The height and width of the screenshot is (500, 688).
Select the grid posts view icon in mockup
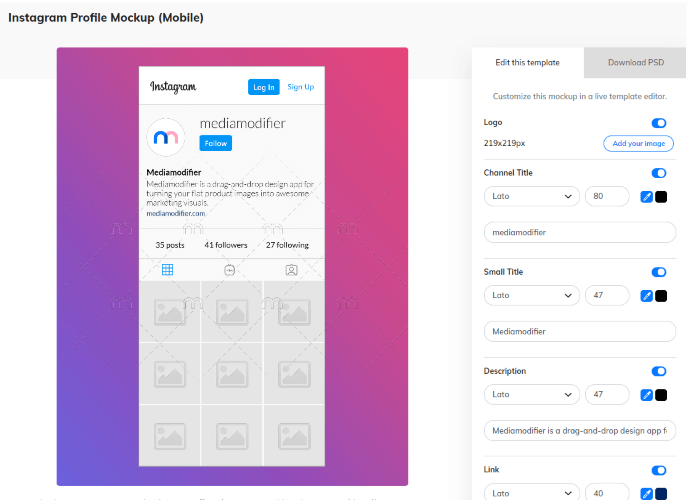[168, 270]
